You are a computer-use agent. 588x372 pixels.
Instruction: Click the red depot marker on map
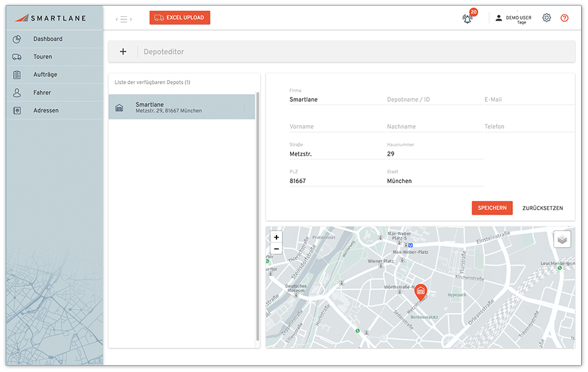click(421, 292)
